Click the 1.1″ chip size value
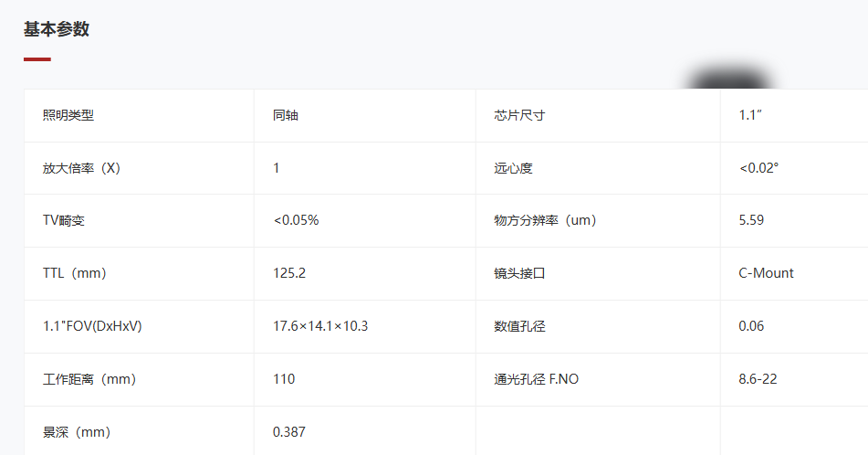868x455 pixels. (x=750, y=115)
